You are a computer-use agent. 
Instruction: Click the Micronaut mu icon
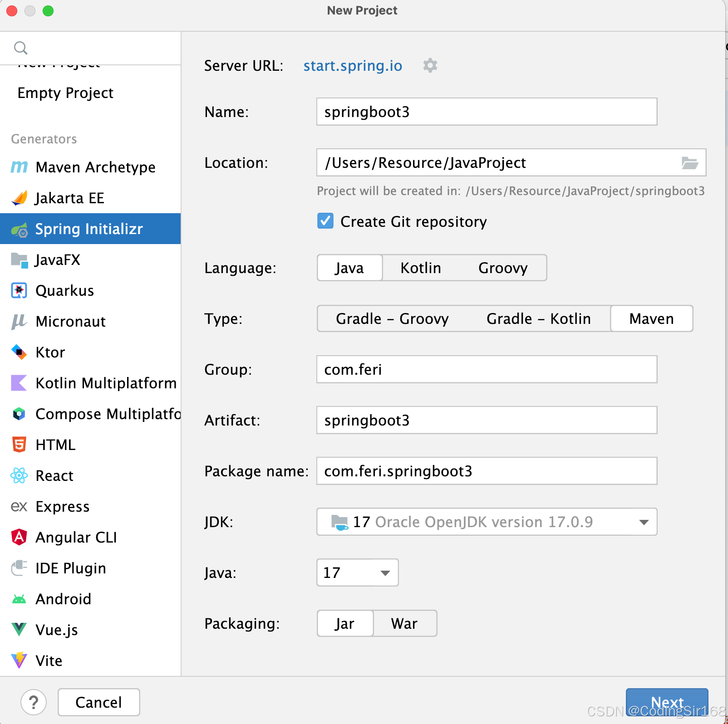19,322
